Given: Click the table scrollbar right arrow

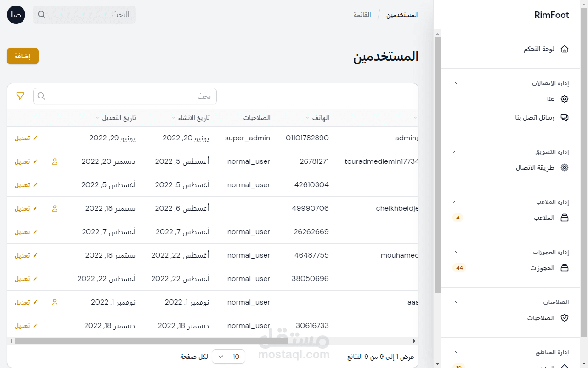Looking at the screenshot, I should [x=414, y=341].
